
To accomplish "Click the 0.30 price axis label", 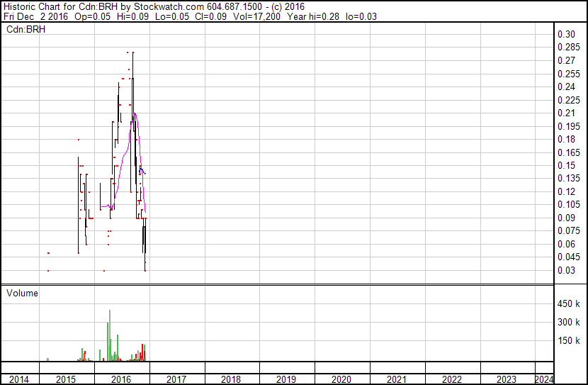I will click(x=565, y=35).
